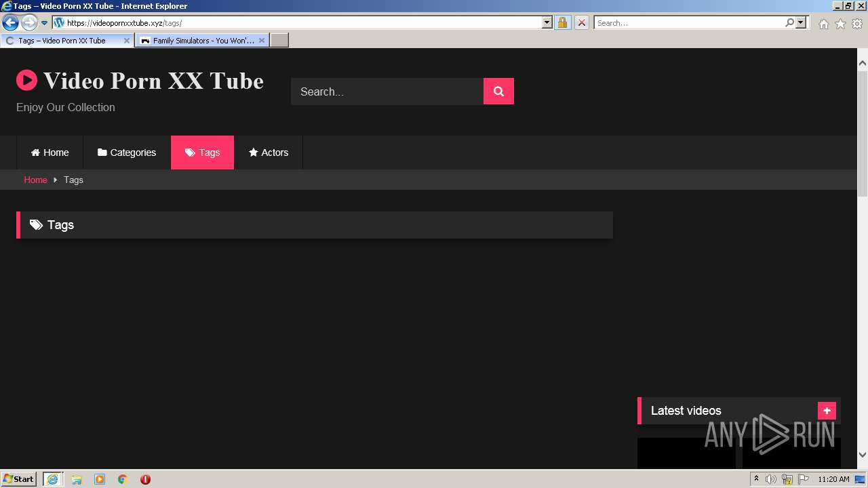This screenshot has height=488, width=868.
Task: Click the volume speaker tray icon
Action: 771,479
